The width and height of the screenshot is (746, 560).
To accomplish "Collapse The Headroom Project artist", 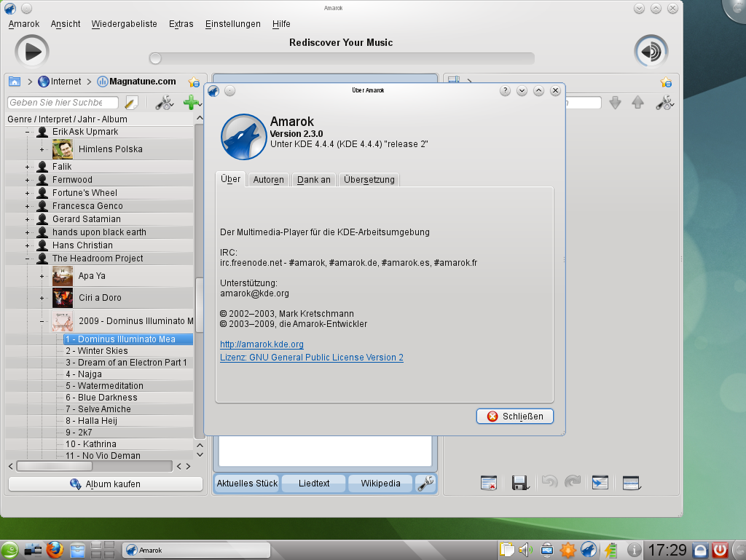I will tap(28, 259).
